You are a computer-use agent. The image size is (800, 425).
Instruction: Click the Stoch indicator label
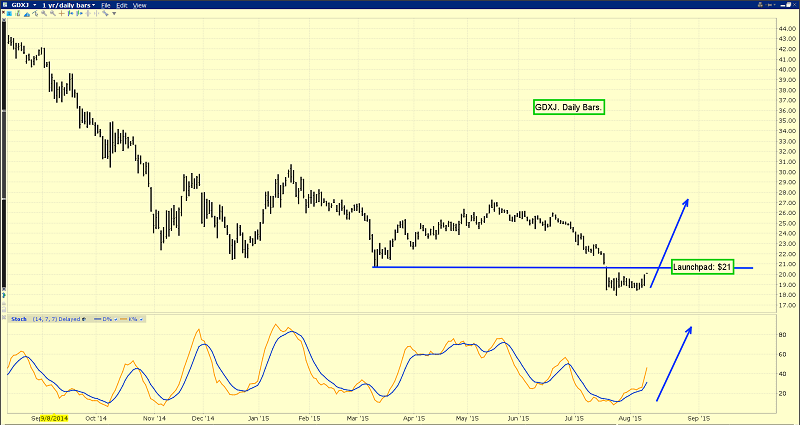click(17, 319)
